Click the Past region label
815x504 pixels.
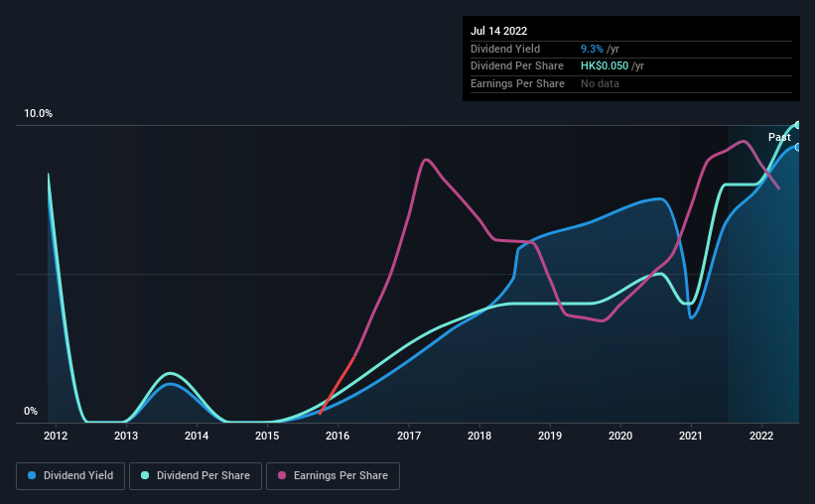[779, 137]
